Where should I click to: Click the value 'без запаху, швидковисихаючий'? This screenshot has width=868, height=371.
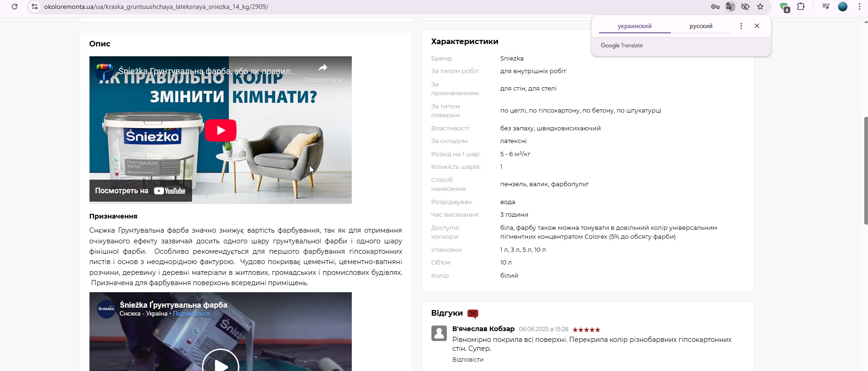pos(550,129)
